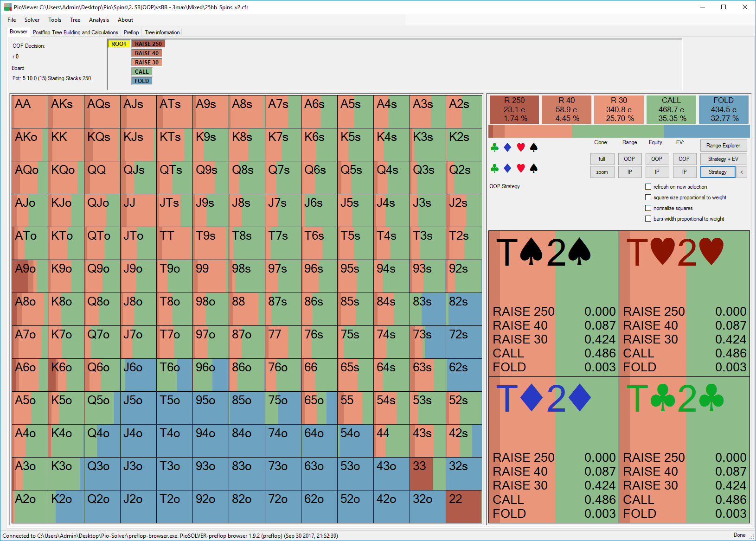Select the green club suit filter icon

pyautogui.click(x=494, y=147)
